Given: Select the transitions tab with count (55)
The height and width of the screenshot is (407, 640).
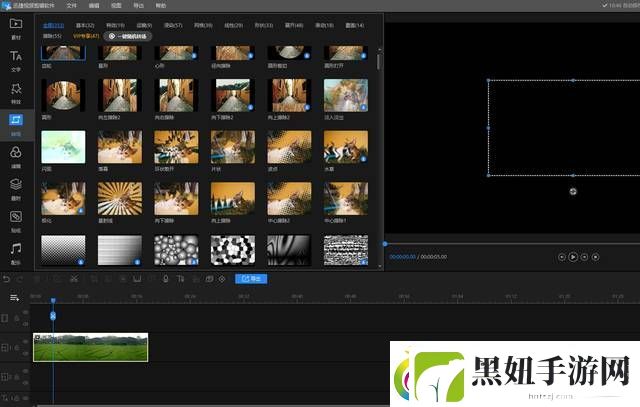Looking at the screenshot, I should 52,36.
